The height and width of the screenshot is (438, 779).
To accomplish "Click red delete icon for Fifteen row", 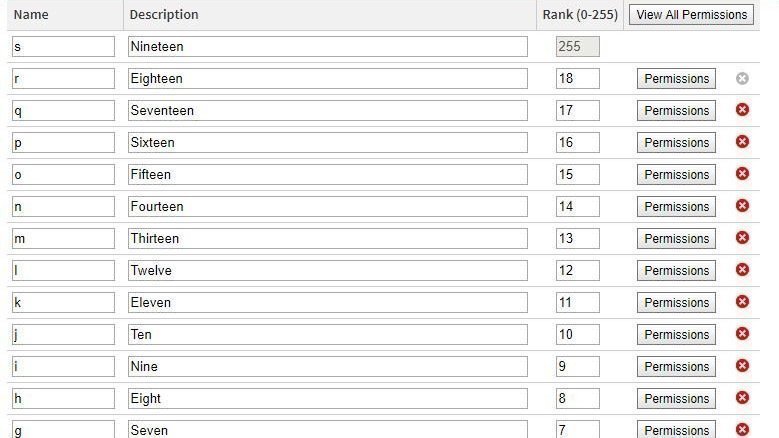I will pyautogui.click(x=742, y=174).
